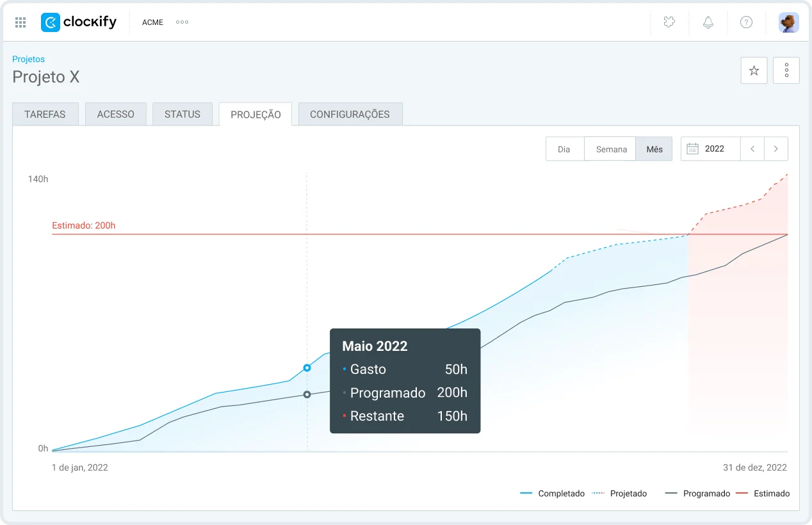Screen dimensions: 812x525
Task: Switch to the Tarefas tab
Action: click(45, 115)
